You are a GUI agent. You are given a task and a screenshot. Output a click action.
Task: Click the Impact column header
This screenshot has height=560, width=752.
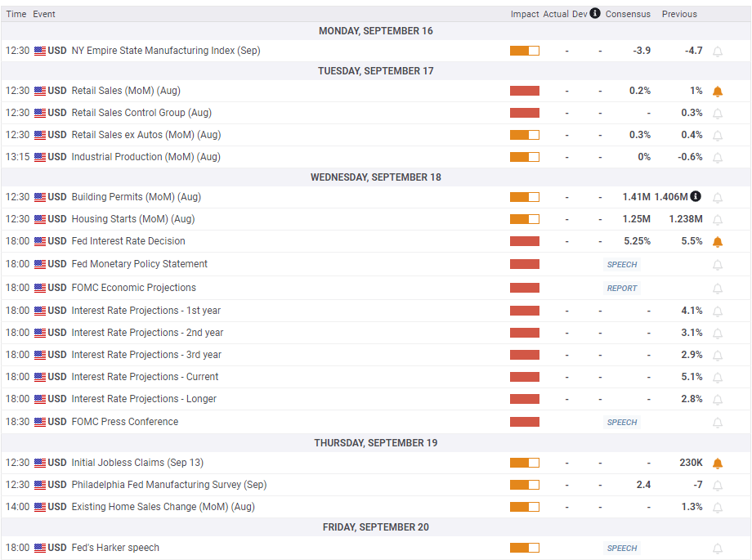pyautogui.click(x=525, y=14)
